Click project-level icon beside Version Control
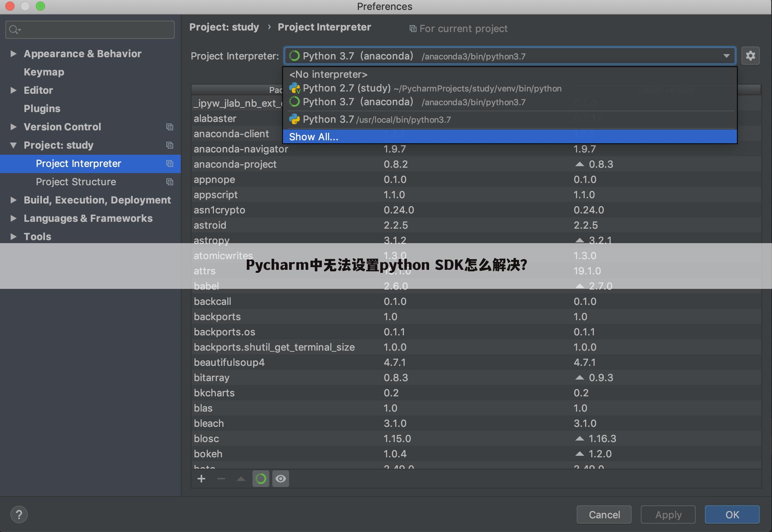772x532 pixels. coord(170,127)
